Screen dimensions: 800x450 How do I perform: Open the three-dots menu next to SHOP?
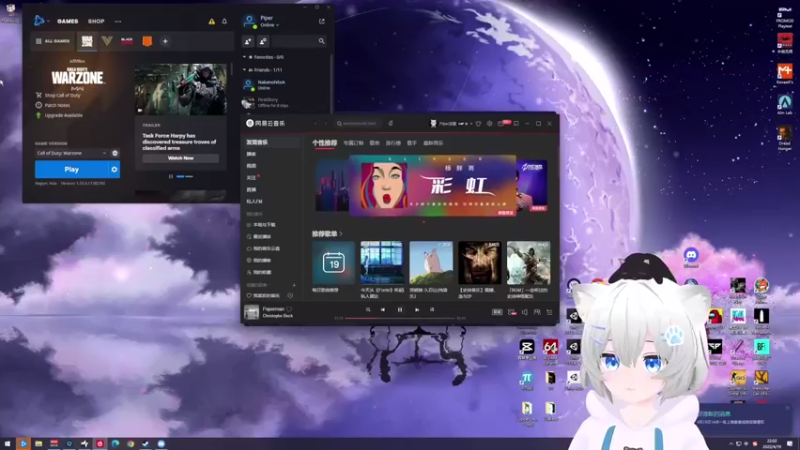coord(118,21)
